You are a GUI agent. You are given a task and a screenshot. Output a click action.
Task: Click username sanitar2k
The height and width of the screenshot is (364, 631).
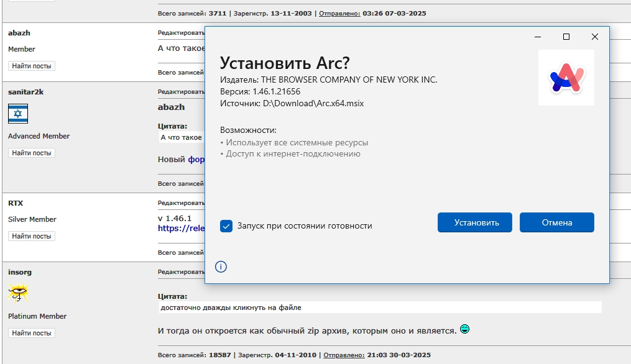click(25, 92)
